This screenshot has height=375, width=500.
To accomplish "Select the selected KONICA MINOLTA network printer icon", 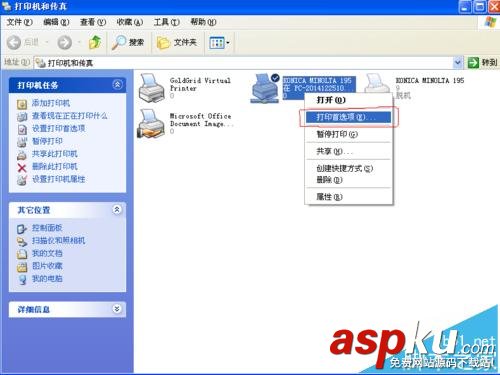I will [x=265, y=88].
